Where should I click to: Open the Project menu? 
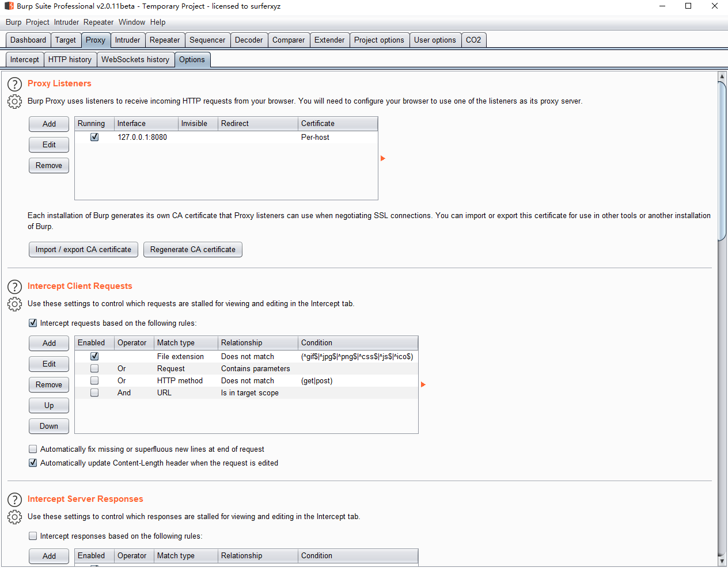37,22
